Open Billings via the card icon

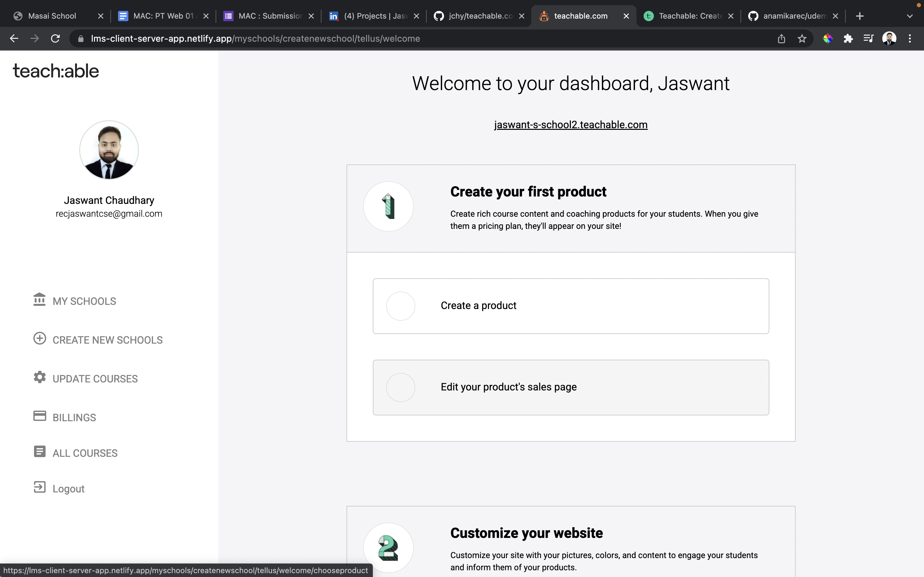tap(40, 416)
